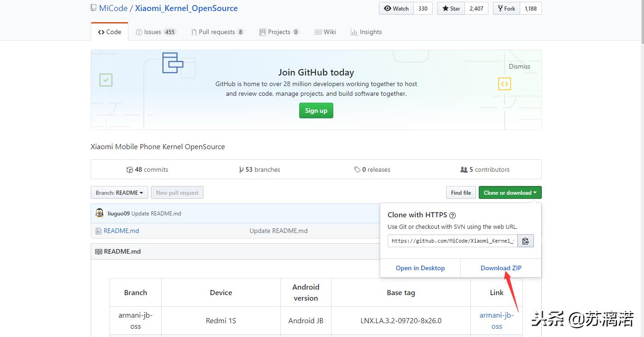Switch to the Issues tab
Screen dimensions: 644x337
156,32
